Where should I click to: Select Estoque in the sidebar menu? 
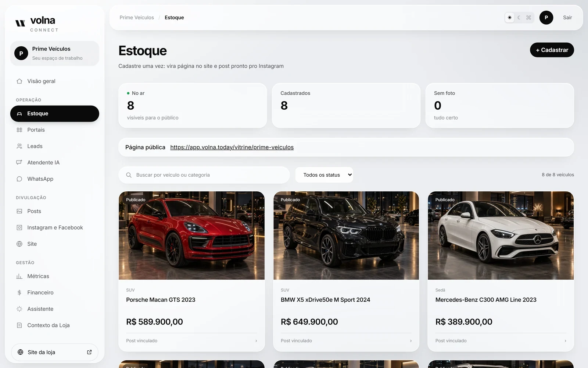click(x=55, y=114)
